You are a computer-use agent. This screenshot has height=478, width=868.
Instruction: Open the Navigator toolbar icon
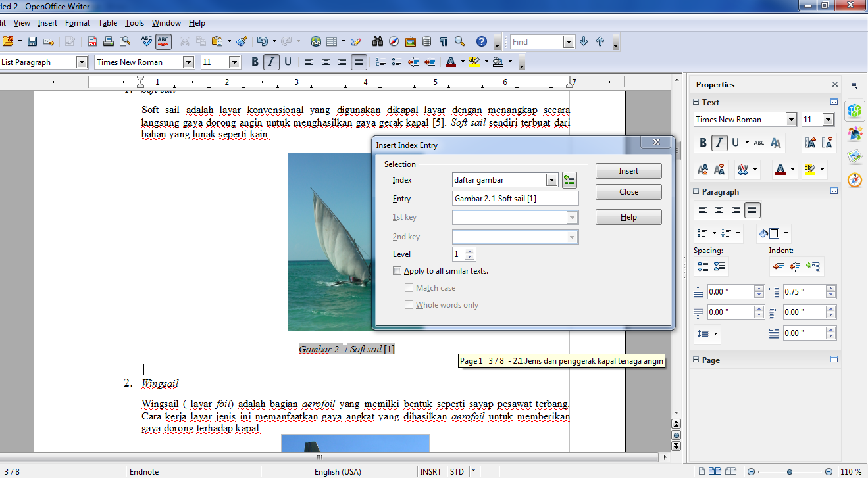tap(394, 41)
